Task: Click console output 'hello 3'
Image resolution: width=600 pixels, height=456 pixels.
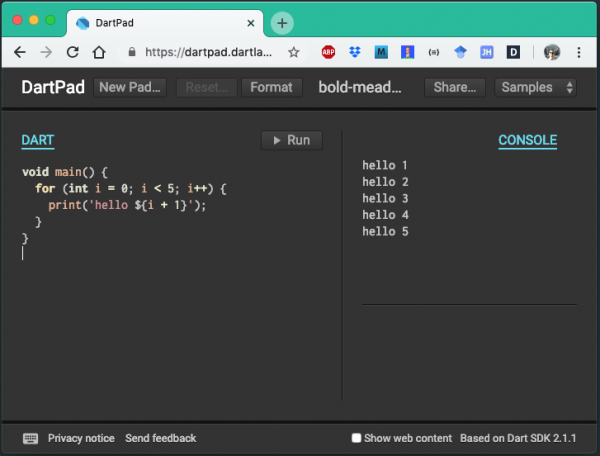Action: [385, 199]
